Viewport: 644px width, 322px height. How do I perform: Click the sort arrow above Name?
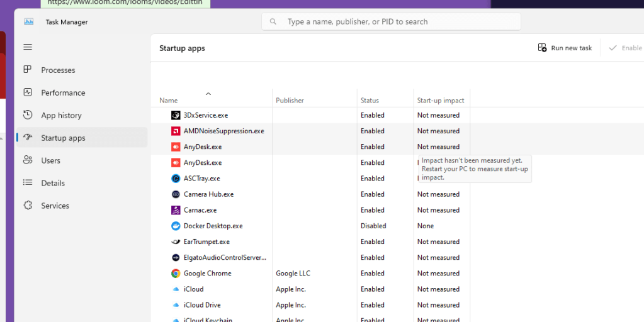208,94
